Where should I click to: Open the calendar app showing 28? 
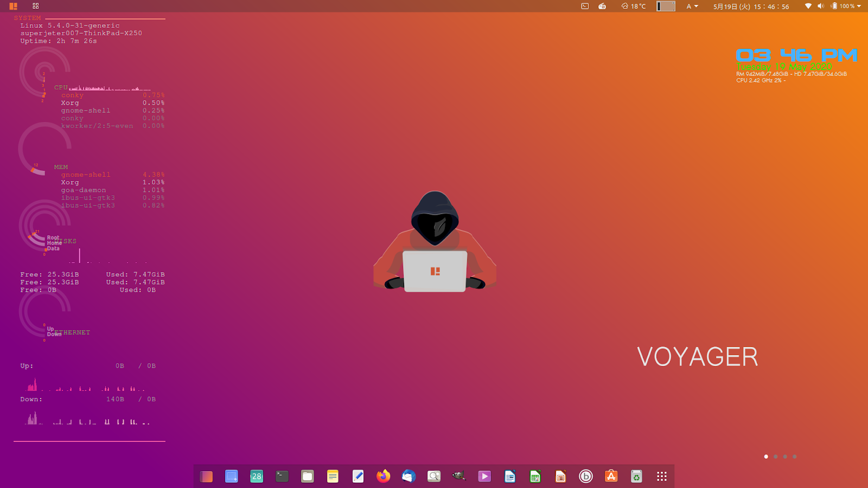(x=257, y=476)
